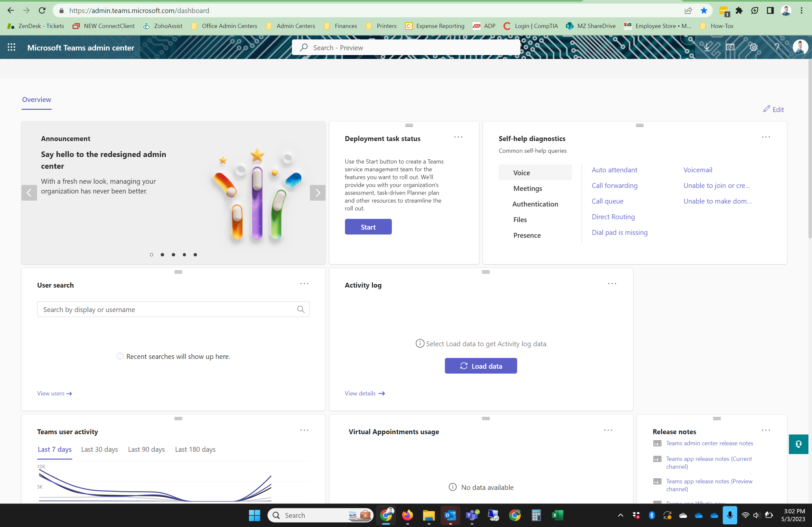Select the second carousel dot

tap(162, 254)
